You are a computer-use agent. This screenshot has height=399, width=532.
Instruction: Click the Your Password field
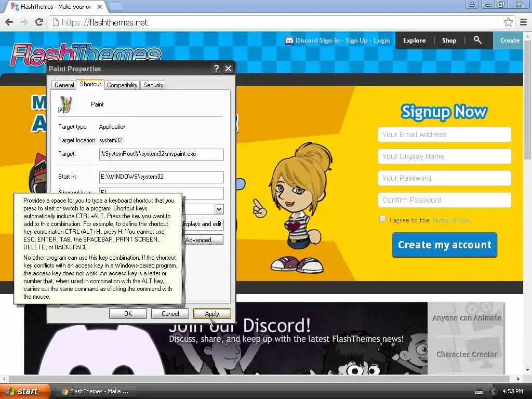point(445,178)
